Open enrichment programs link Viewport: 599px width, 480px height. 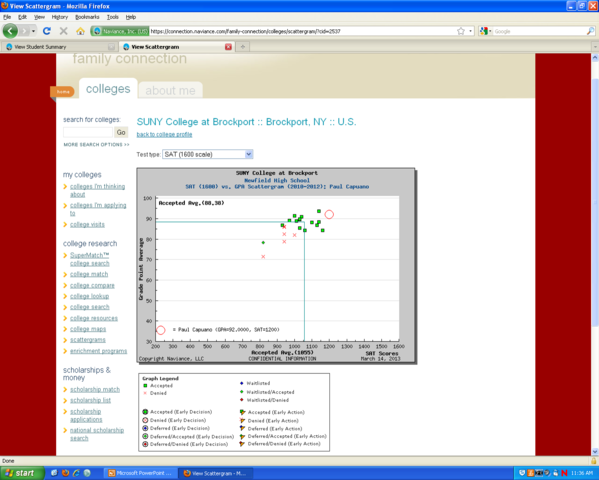(x=98, y=351)
